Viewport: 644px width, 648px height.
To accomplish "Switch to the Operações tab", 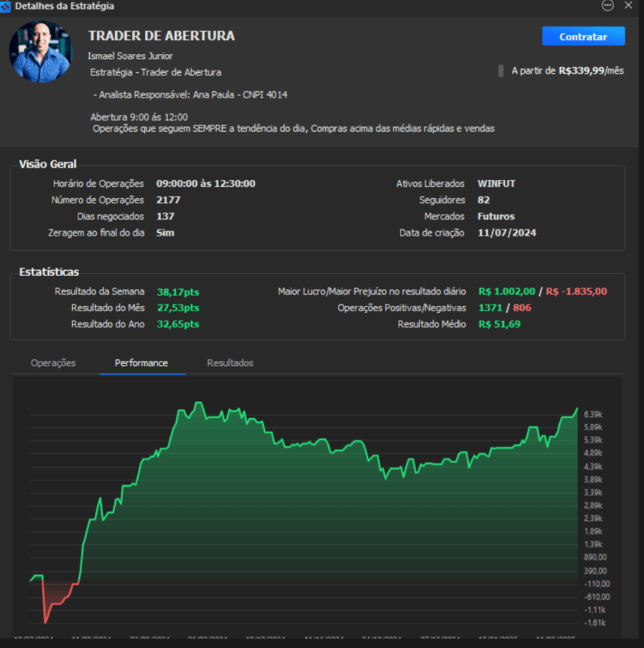I will click(53, 363).
